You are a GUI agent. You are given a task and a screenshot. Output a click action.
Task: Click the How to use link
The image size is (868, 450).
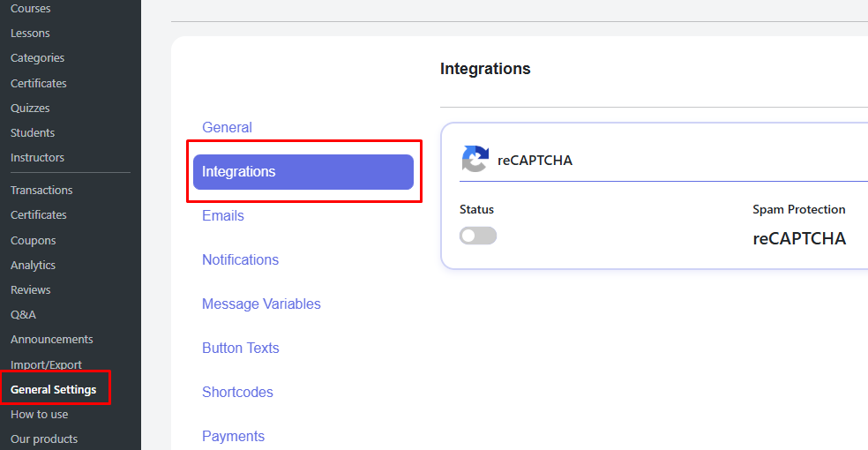[39, 414]
